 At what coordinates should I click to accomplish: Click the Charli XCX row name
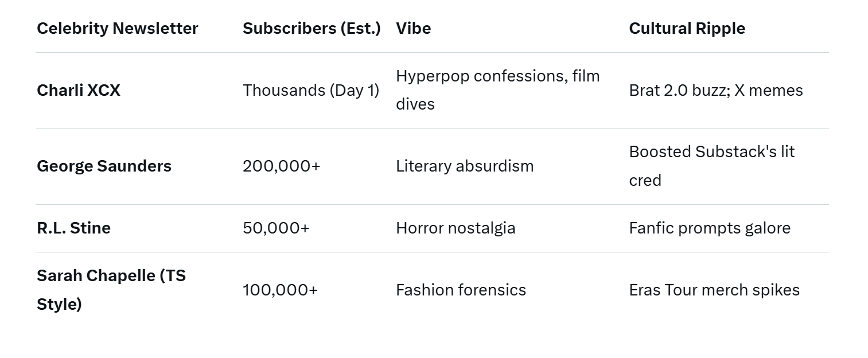pyautogui.click(x=79, y=90)
